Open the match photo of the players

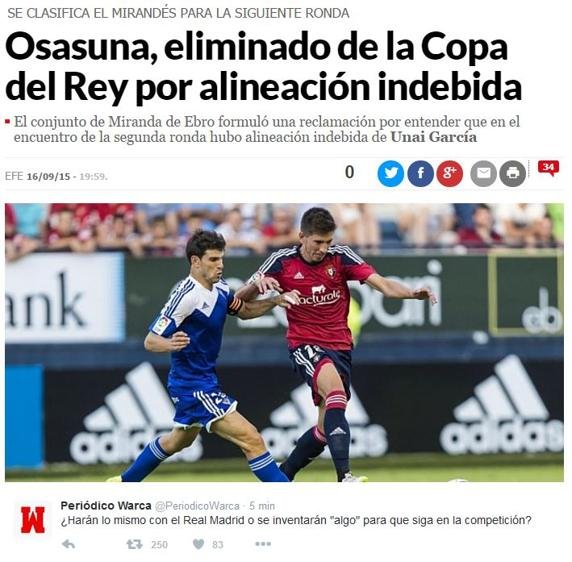point(284,342)
